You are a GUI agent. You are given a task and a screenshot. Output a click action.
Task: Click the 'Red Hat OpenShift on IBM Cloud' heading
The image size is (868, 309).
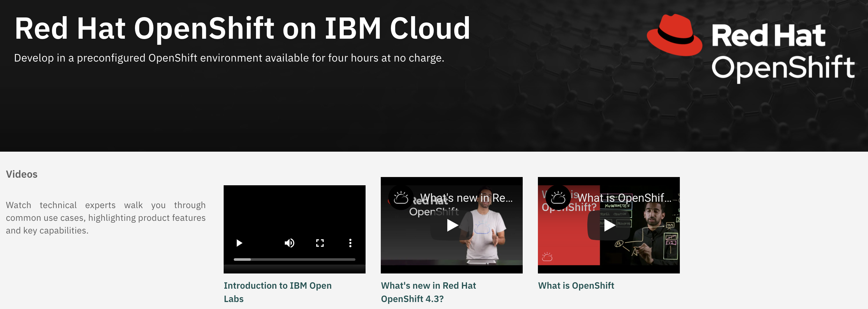(242, 28)
